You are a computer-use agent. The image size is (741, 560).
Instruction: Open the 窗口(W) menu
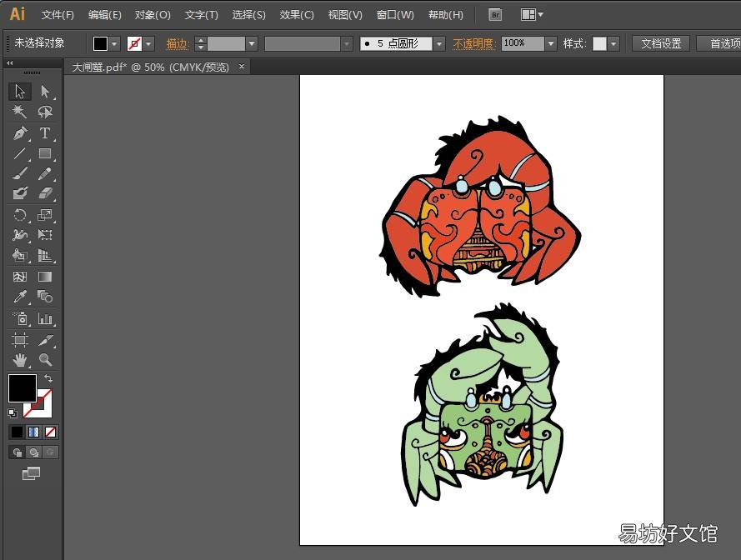[x=395, y=15]
